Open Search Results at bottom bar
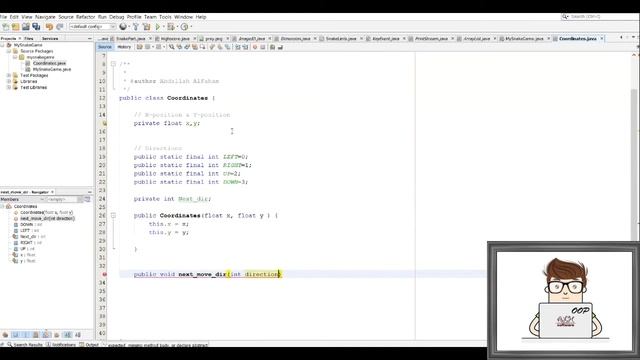The width and height of the screenshot is (640, 360). point(25,345)
